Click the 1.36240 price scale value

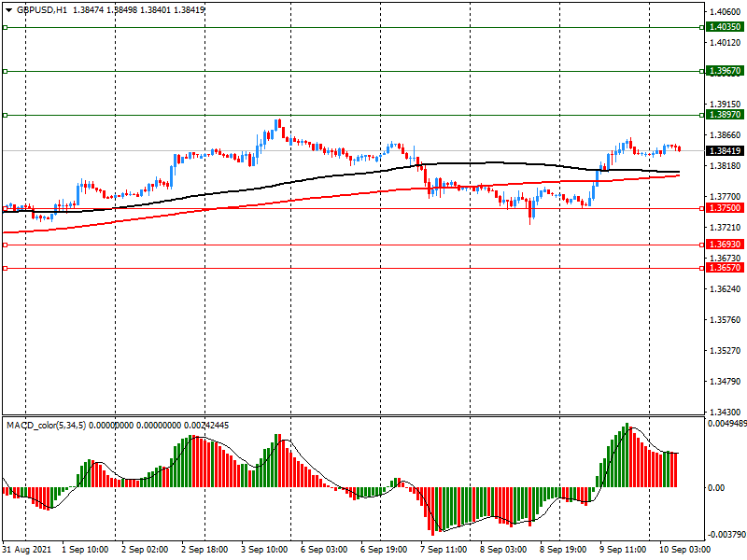pyautogui.click(x=726, y=289)
